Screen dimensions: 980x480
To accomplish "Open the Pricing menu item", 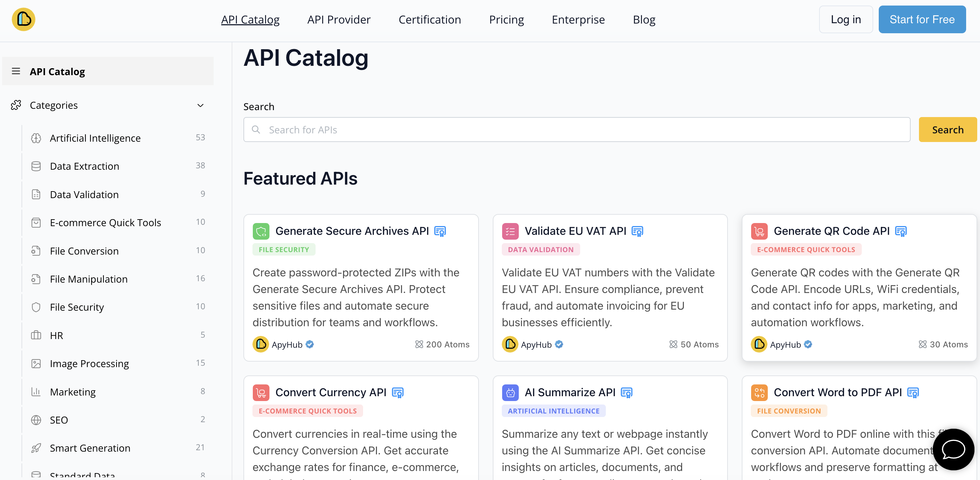I will point(506,19).
